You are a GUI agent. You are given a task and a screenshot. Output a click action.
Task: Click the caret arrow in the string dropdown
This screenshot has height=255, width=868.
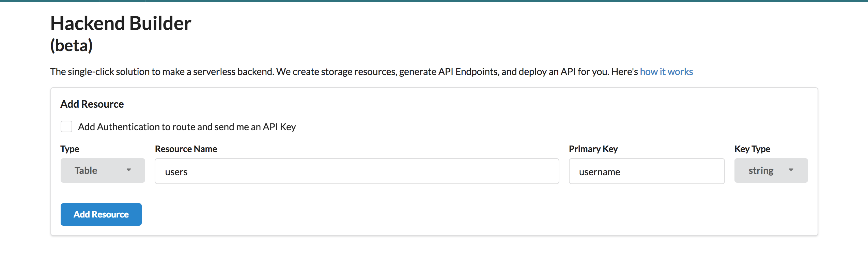[791, 170]
